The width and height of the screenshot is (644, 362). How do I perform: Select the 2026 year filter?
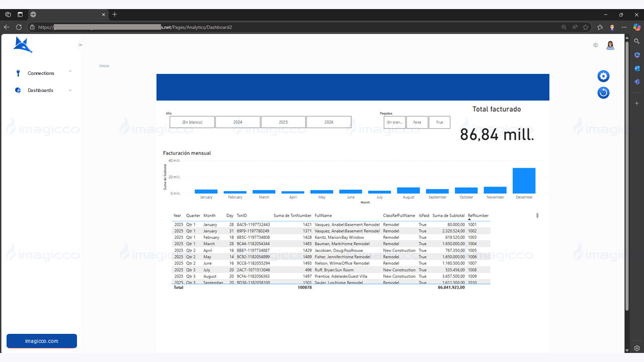coord(329,122)
